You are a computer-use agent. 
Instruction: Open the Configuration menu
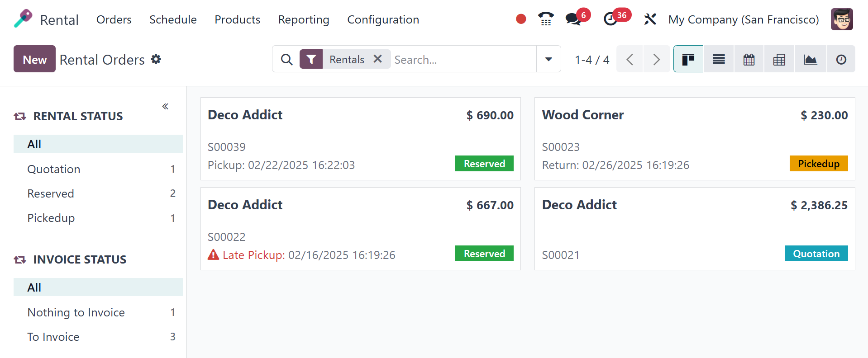pos(383,19)
